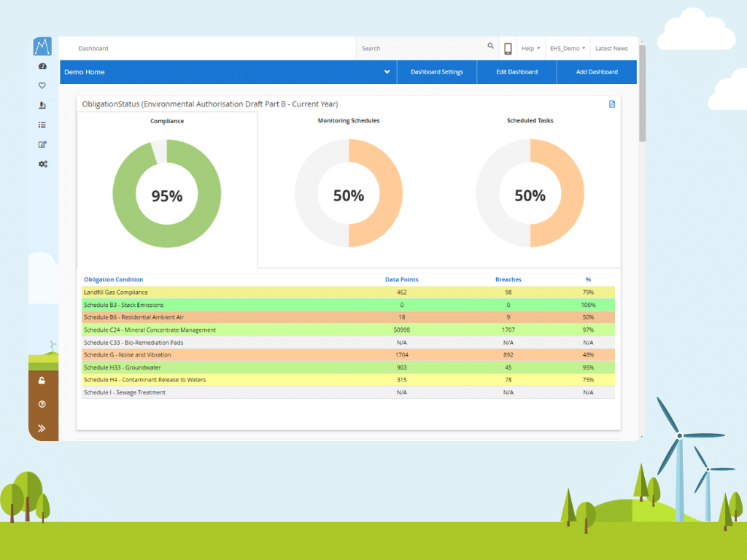Screen dimensions: 747x560
Task: Select the heart favorites icon in sidebar
Action: 42,85
